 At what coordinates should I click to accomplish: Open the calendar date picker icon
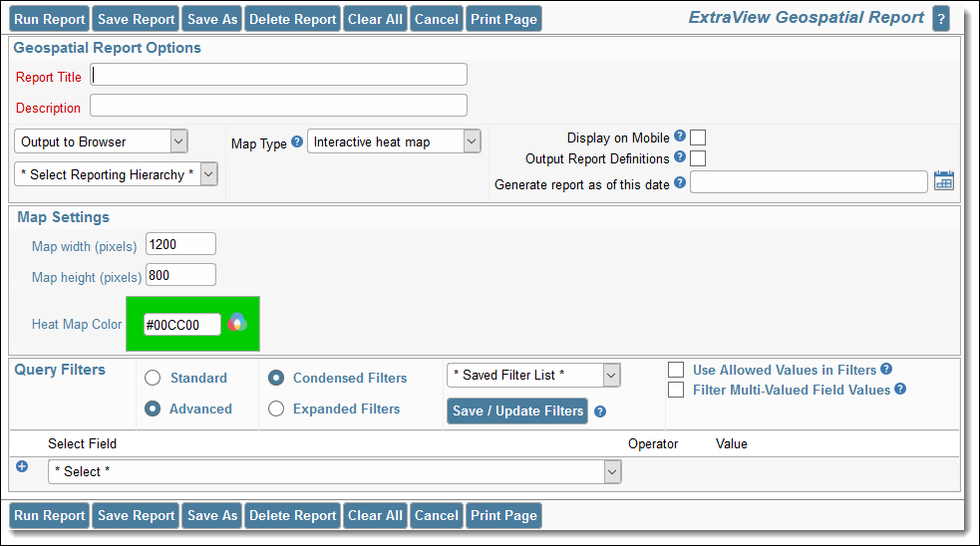pyautogui.click(x=943, y=181)
